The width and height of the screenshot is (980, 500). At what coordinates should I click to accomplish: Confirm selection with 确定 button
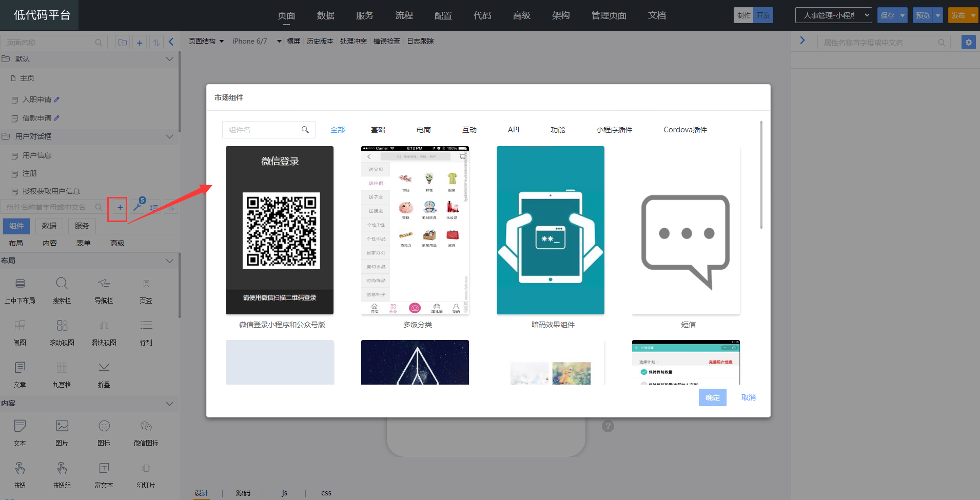pos(713,397)
